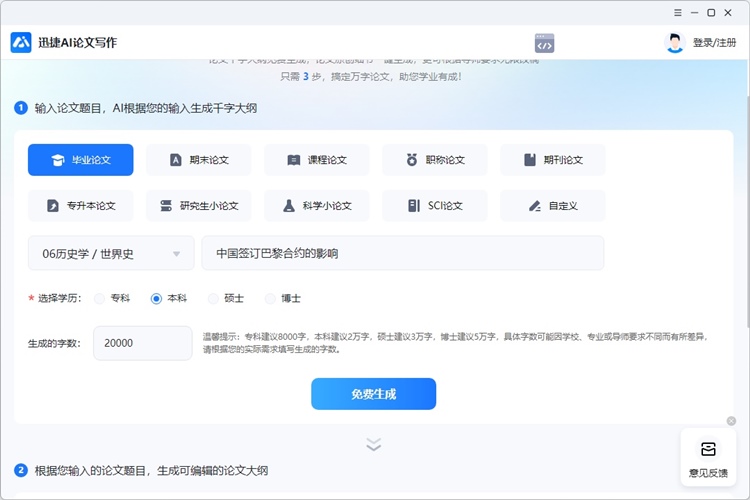Close the feedback floating widget
This screenshot has width=750, height=500.
[x=731, y=421]
